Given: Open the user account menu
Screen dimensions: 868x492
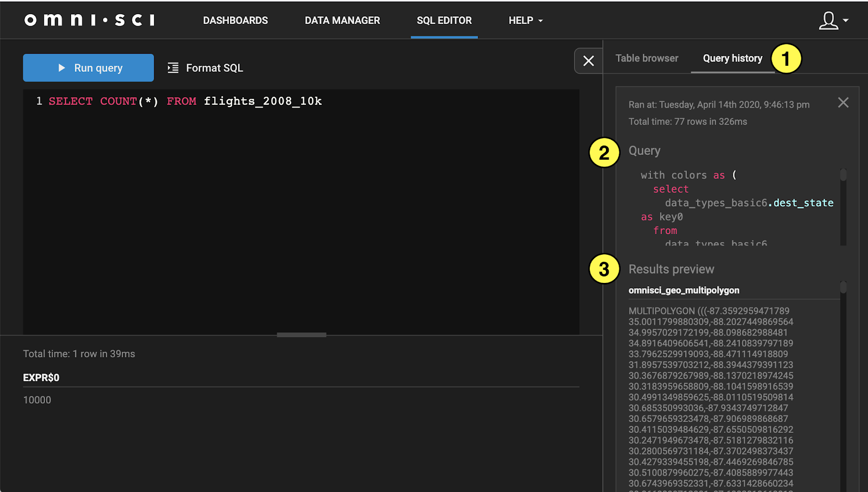Looking at the screenshot, I should point(833,21).
